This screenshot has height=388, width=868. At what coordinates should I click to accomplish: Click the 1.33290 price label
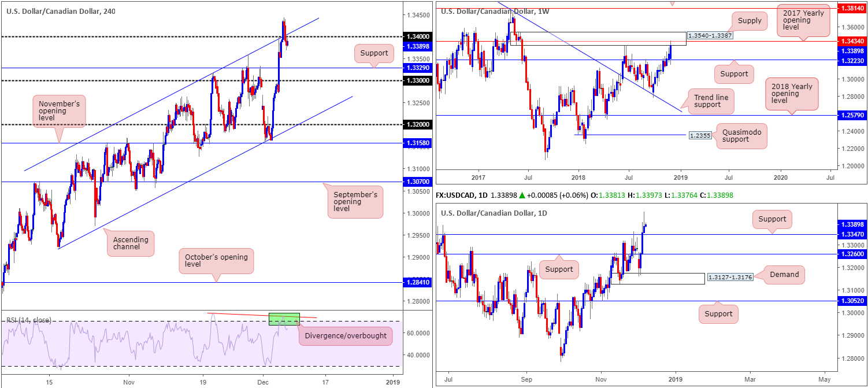[418, 68]
